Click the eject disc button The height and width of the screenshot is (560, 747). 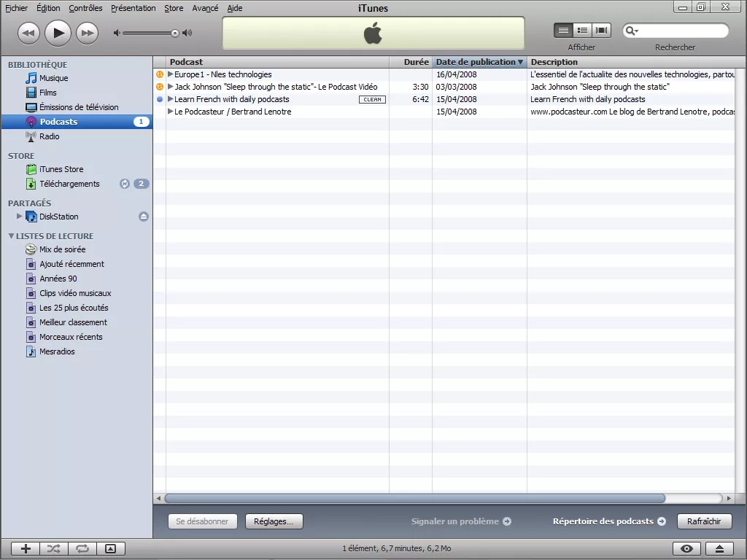pyautogui.click(x=719, y=548)
